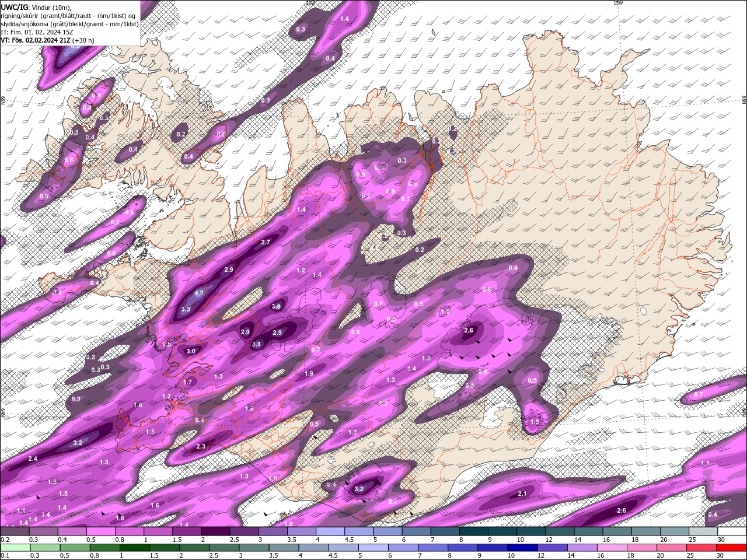Viewport: 747px width, 560px height.
Task: Select the 'VT: Fös. 02.02.2024 21Z' valid time
Action: [36, 40]
